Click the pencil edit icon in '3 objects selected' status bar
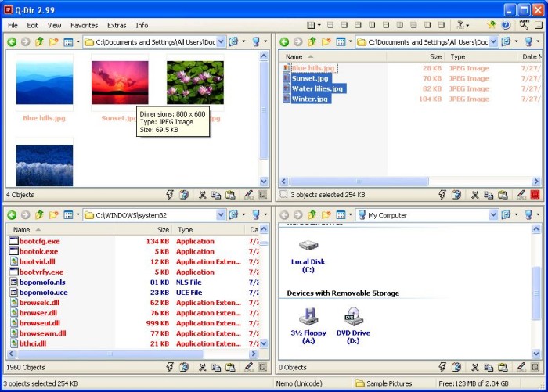548x392 pixels. [x=521, y=195]
